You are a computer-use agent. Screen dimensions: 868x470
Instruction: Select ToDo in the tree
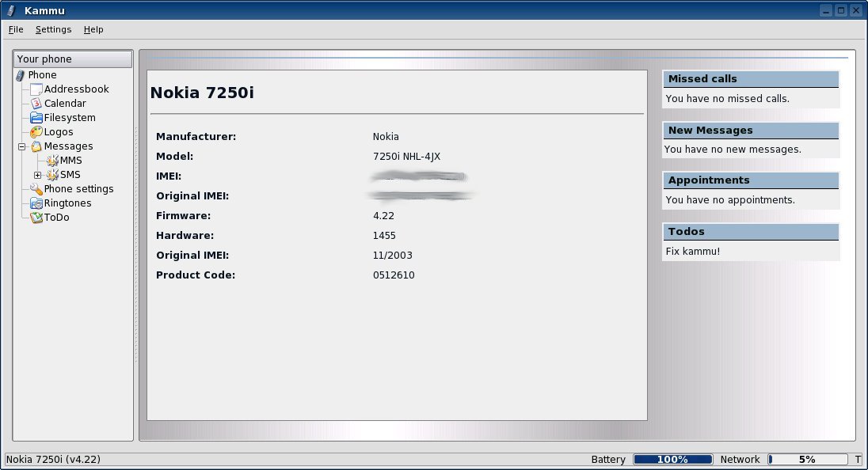pos(56,218)
